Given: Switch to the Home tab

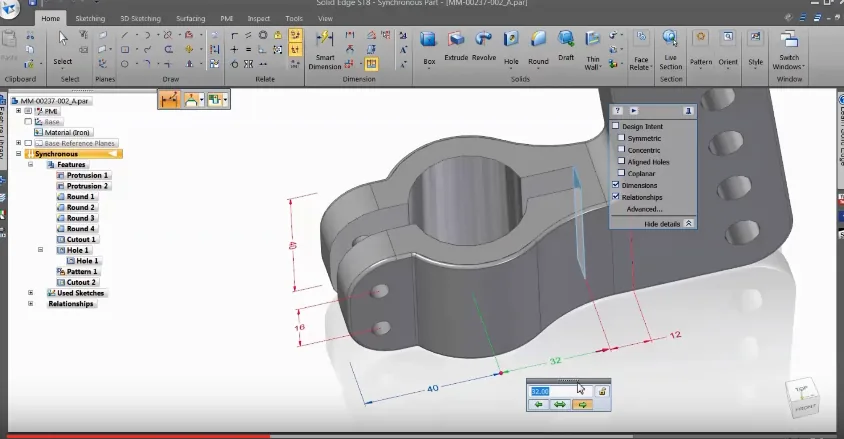Looking at the screenshot, I should pos(51,18).
